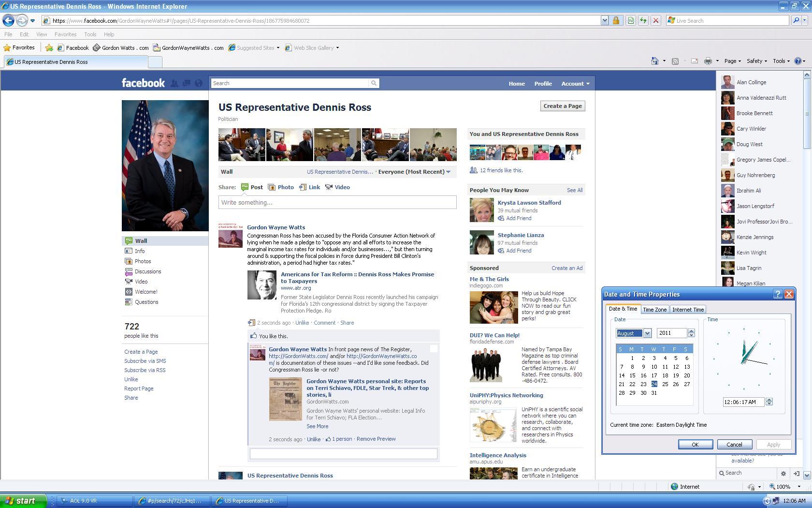Click the comment text box under the post
The image size is (812, 508).
[343, 453]
